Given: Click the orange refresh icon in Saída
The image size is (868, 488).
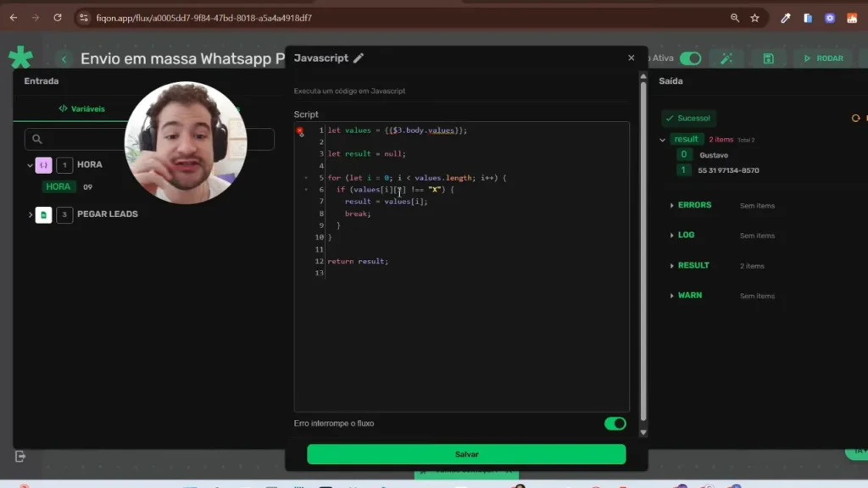Looking at the screenshot, I should 855,119.
